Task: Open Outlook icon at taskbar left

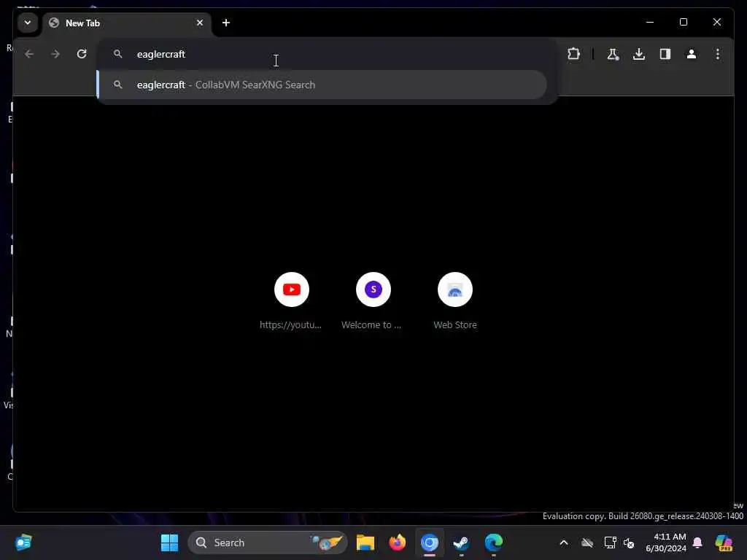Action: [23, 542]
